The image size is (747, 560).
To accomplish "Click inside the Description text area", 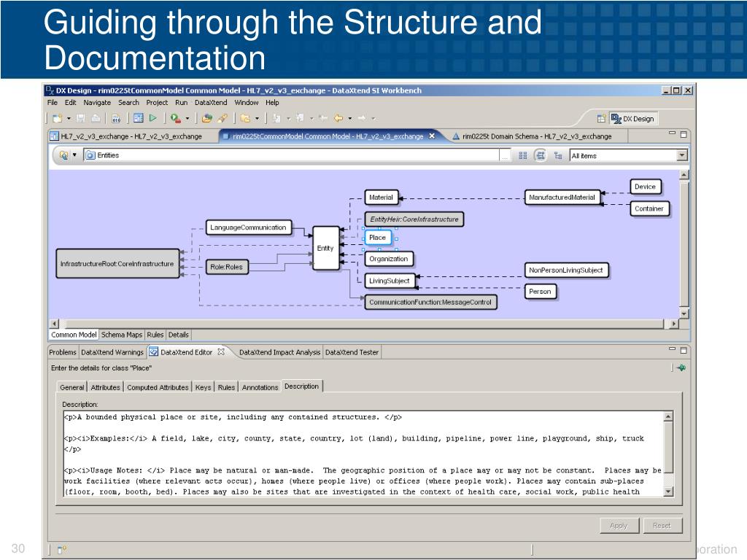I will pyautogui.click(x=363, y=454).
